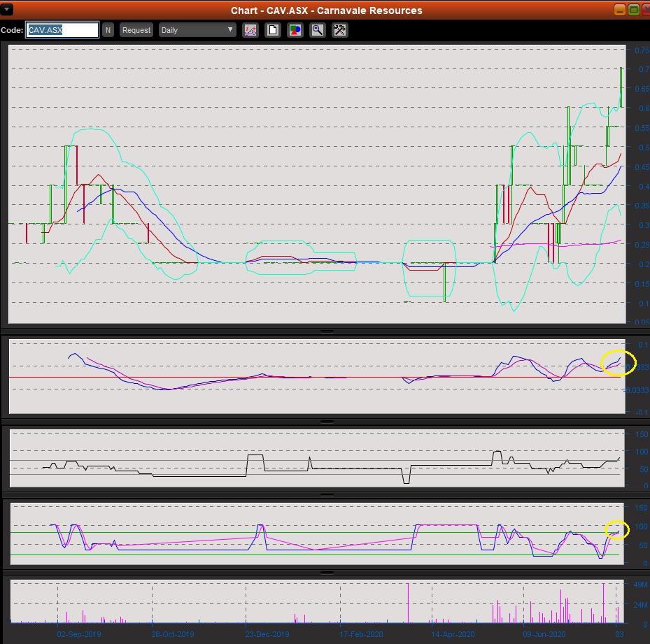
Task: Open the window menu arrow in title bar
Action: (x=6, y=9)
